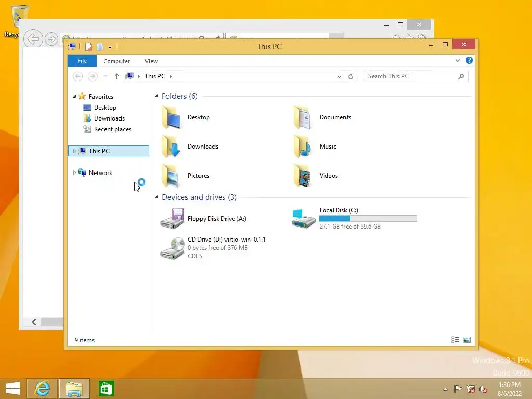532x399 pixels.
Task: Click Internet Explorer's left scroll arrow
Action: point(34,322)
